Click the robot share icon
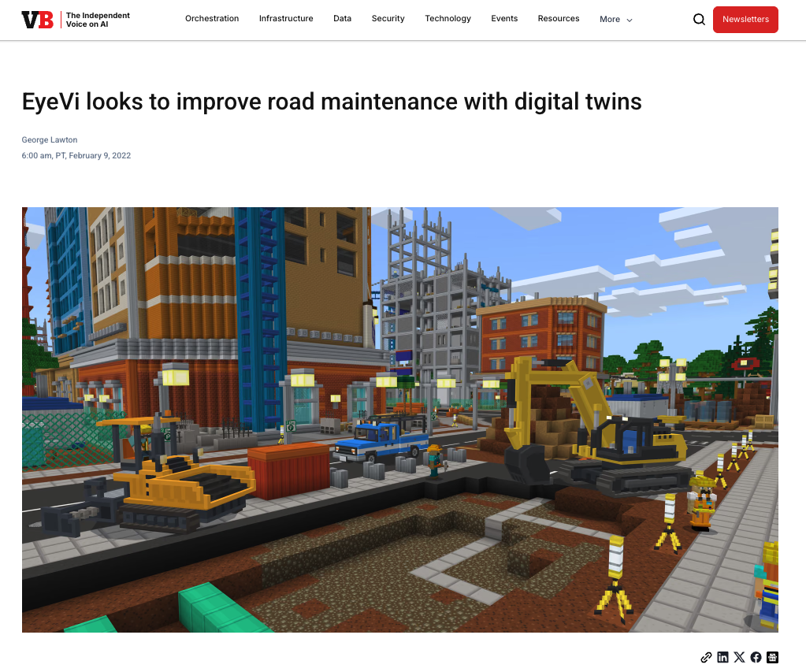Image resolution: width=806 pixels, height=672 pixels. [x=772, y=657]
